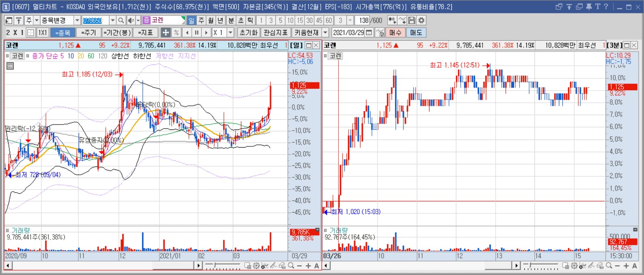Open chart settings gear in top toolbar
Viewport: 644px width, 275px height.
[x=421, y=20]
